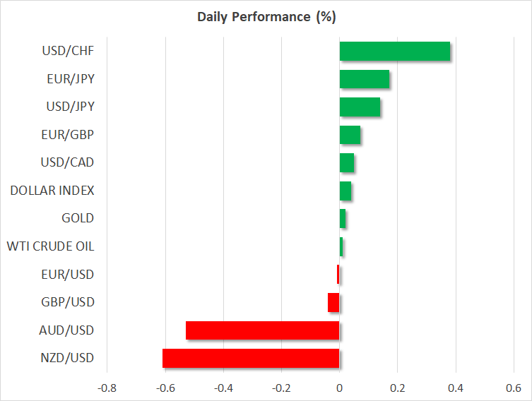Select the EUR/JPY green bar
This screenshot has height=401, width=532.
tap(364, 79)
